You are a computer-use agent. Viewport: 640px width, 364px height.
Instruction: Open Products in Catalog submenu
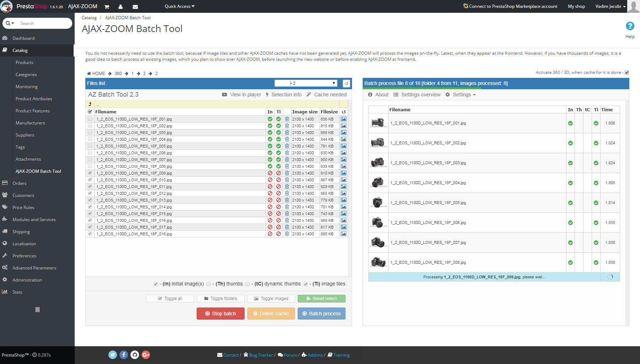click(x=25, y=63)
